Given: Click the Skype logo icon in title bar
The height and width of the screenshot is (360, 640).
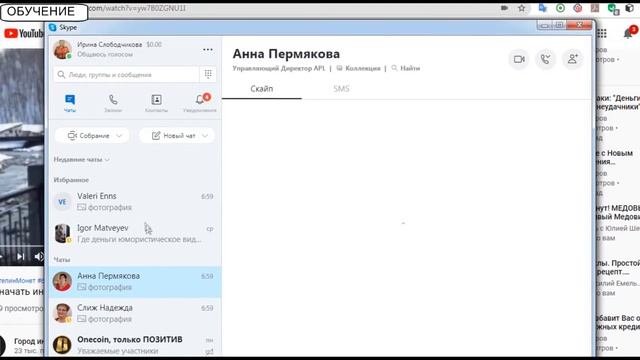Looking at the screenshot, I should 53,27.
